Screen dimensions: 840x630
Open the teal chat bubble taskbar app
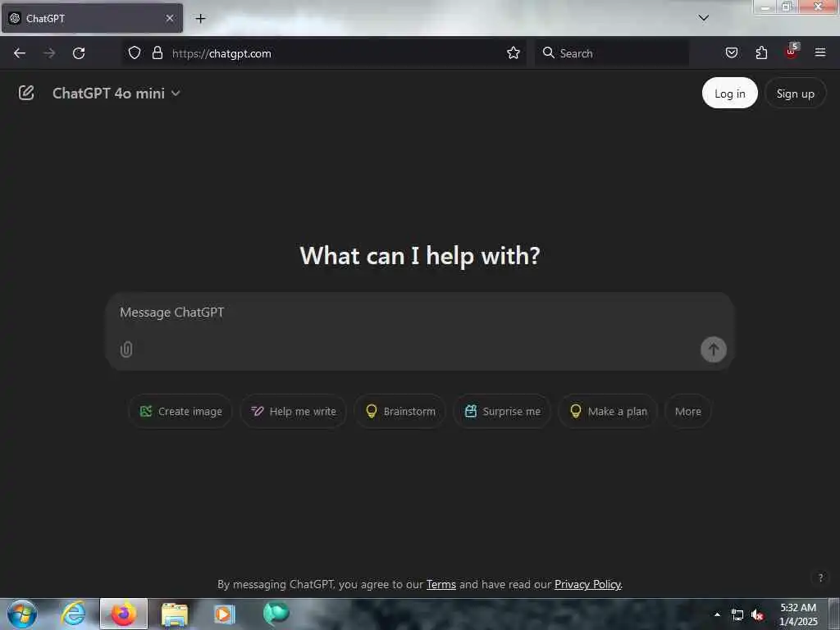(276, 614)
